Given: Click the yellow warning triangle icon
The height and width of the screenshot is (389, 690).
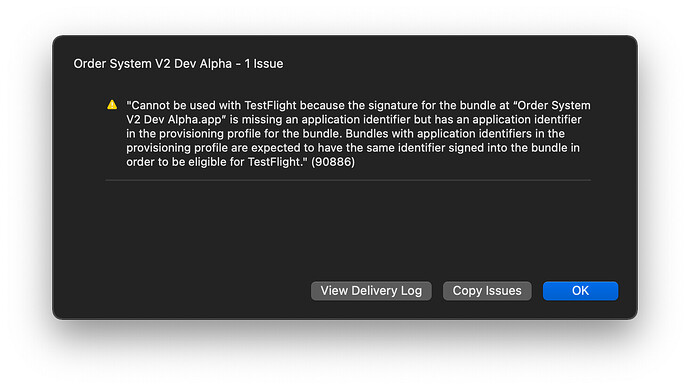Looking at the screenshot, I should [112, 105].
